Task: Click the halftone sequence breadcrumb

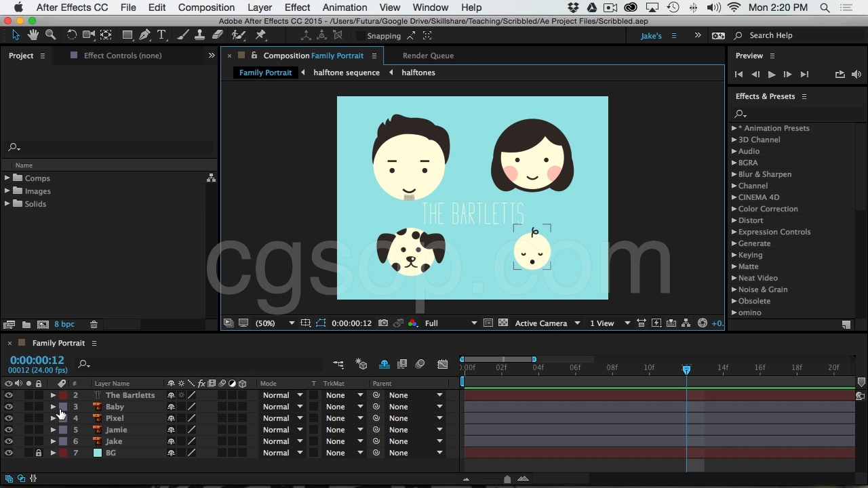Action: pos(346,73)
